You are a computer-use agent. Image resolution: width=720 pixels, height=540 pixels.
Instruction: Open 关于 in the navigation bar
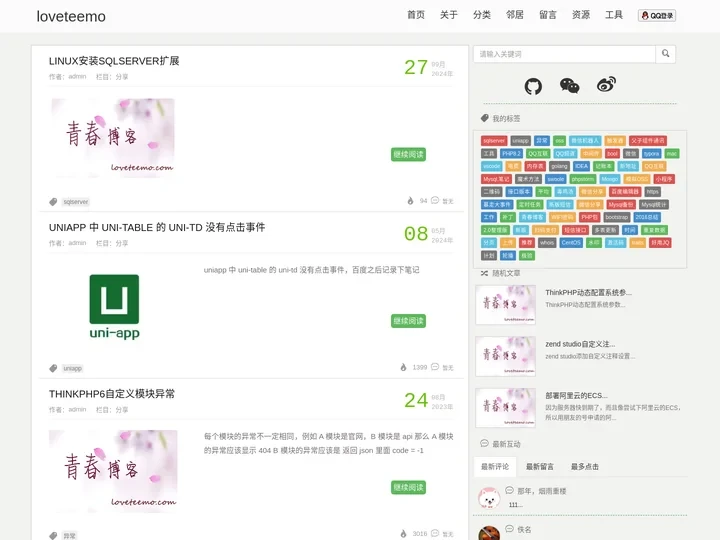click(449, 15)
